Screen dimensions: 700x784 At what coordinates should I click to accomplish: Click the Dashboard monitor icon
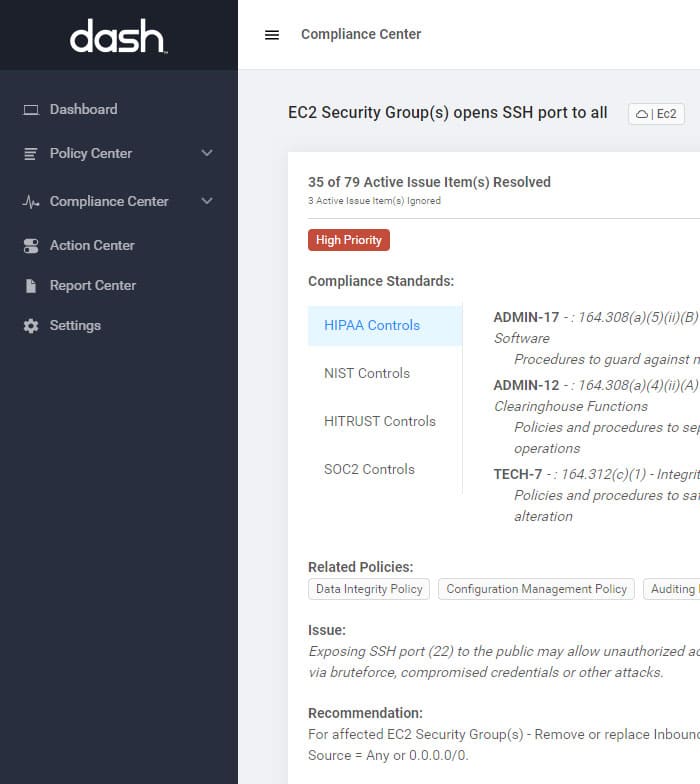pyautogui.click(x=31, y=110)
